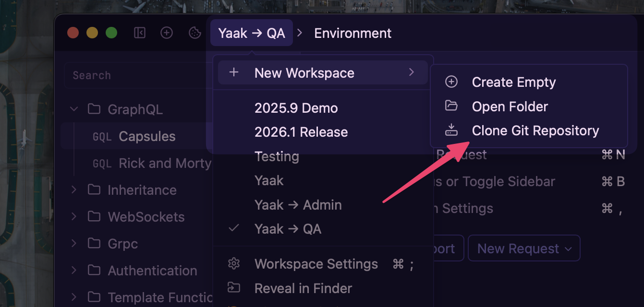Click the Yaak → QA workspace button

point(252,33)
